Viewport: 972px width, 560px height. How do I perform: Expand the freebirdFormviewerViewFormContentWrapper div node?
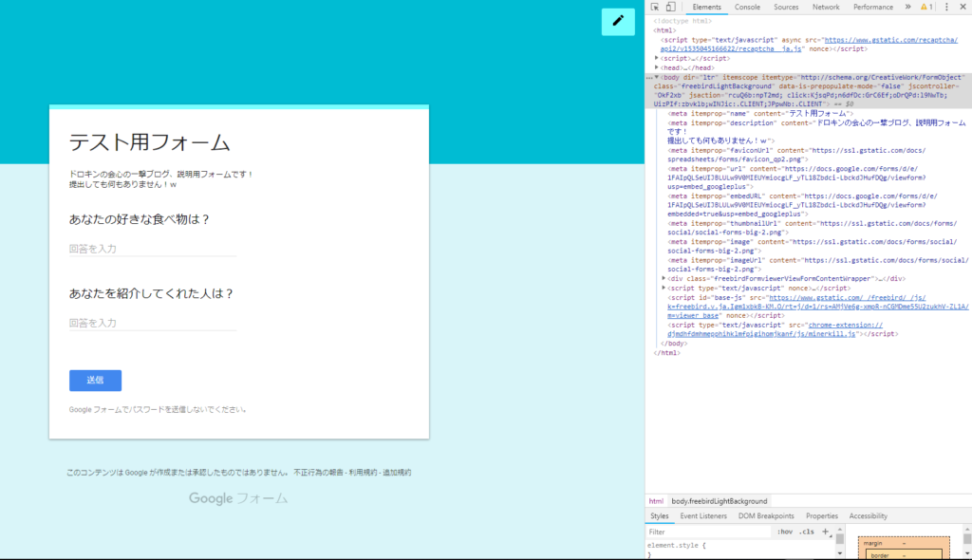664,278
